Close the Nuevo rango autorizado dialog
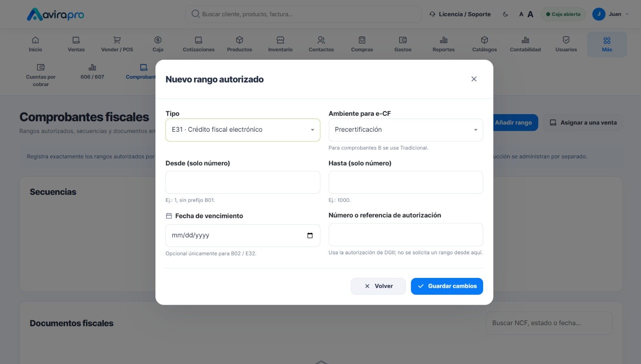The width and height of the screenshot is (641, 364). click(x=474, y=79)
